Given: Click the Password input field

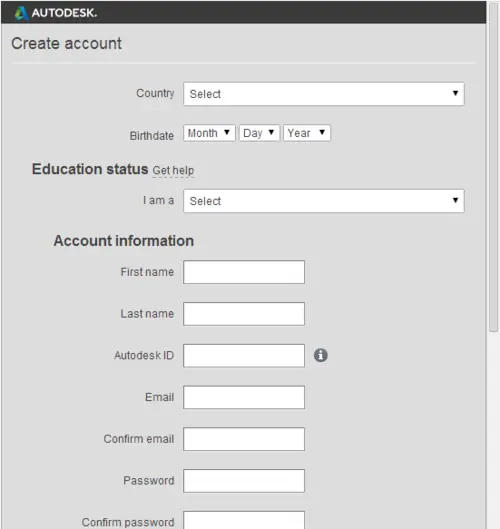Looking at the screenshot, I should tap(244, 481).
